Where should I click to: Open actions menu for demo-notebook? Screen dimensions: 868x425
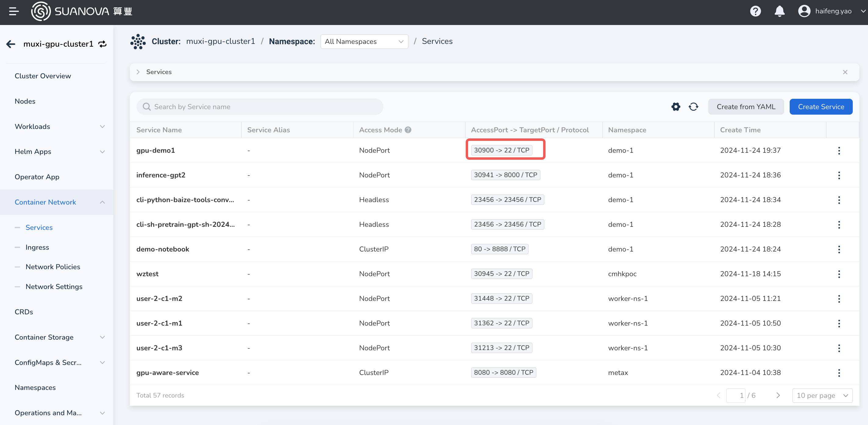839,249
